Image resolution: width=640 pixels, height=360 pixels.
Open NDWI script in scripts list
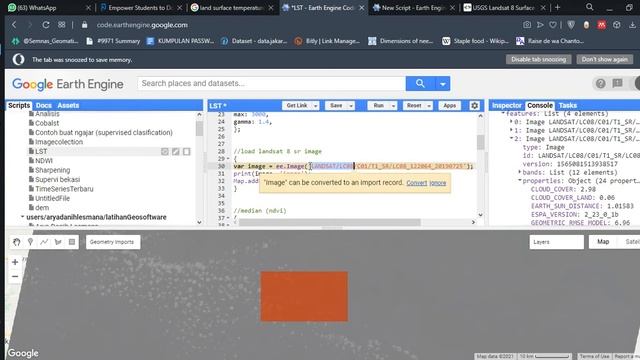pos(44,161)
